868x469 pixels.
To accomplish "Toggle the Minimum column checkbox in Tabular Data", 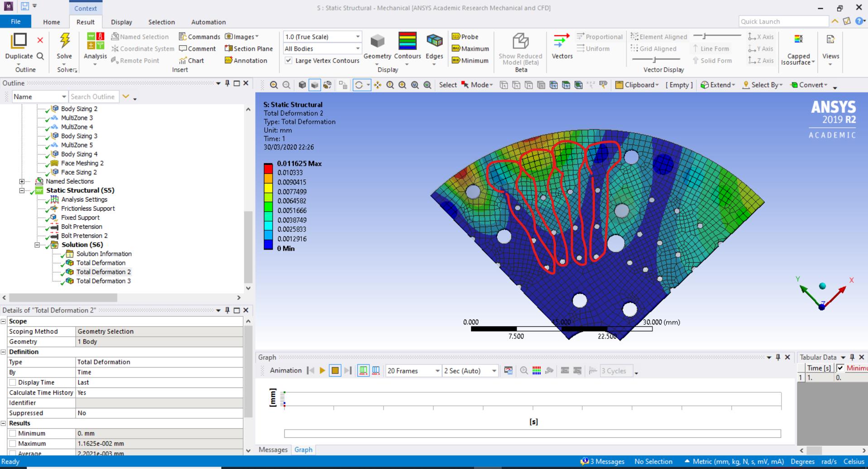I will pyautogui.click(x=840, y=368).
